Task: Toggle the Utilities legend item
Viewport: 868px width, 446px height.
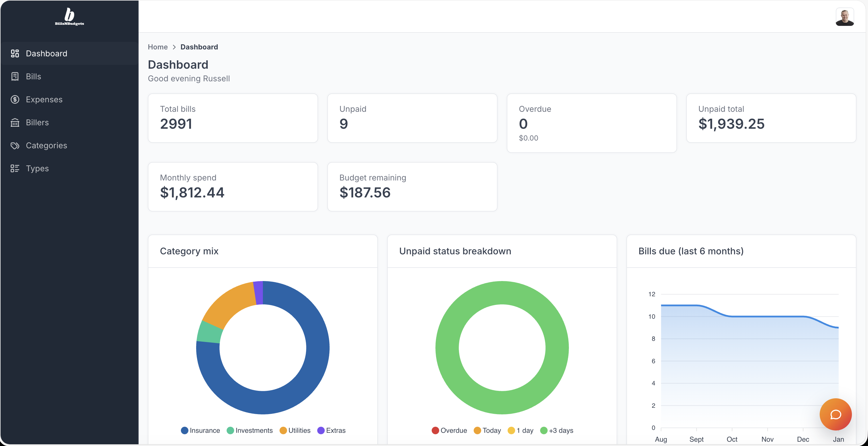Action: [x=295, y=430]
